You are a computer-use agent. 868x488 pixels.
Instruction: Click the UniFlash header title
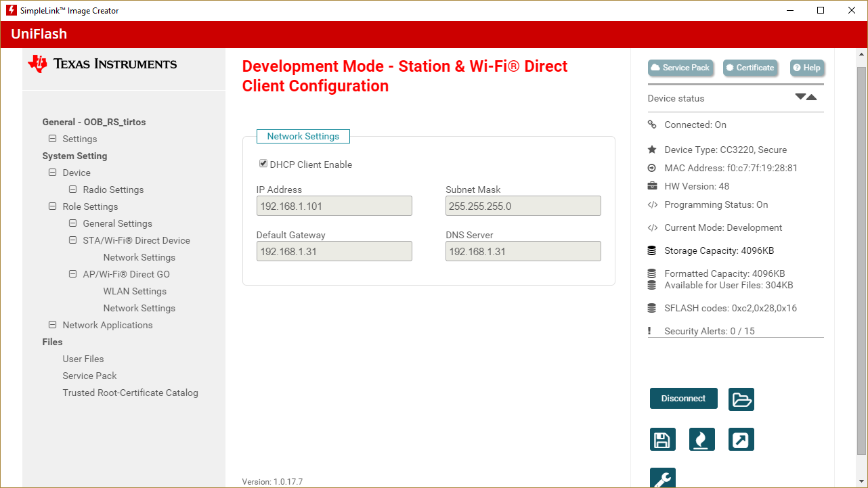point(39,34)
